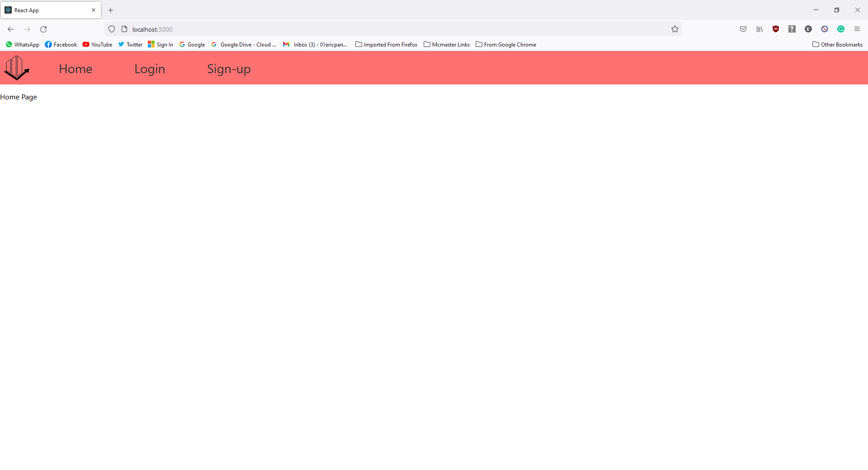Open the Mcmaster Links bookmark folder
Screen dimensions: 868x470
tap(447, 44)
